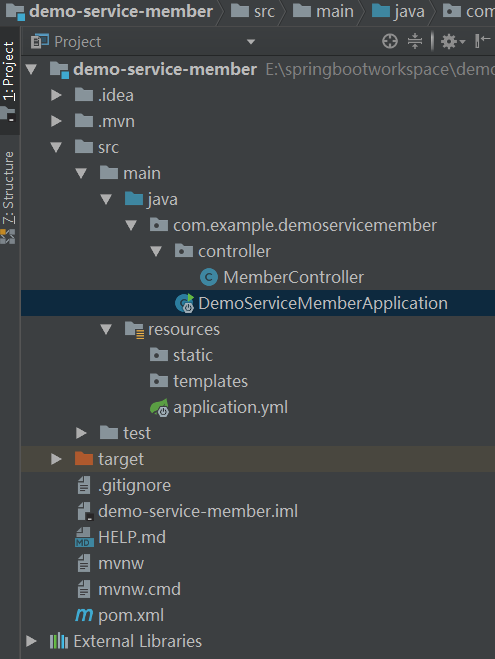
Task: Click the HELP.md markdown file icon
Action: point(84,537)
